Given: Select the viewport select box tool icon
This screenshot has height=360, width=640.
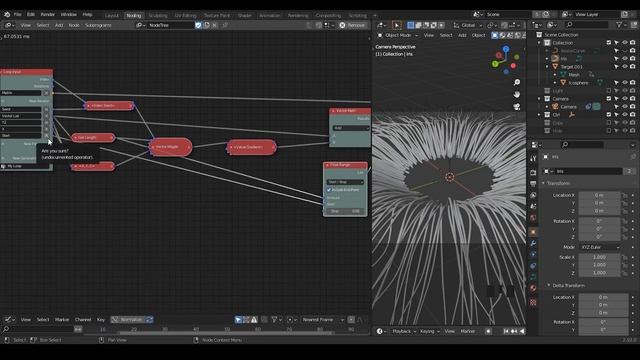Looking at the screenshot, I should tap(396, 25).
